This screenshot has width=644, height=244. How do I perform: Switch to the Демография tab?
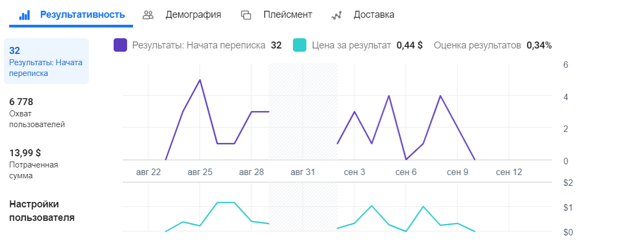pos(193,15)
